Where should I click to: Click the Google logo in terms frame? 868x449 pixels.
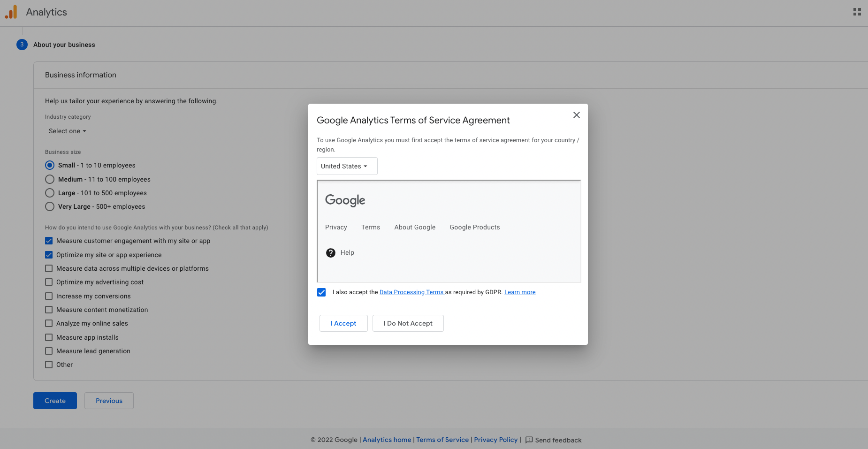[x=345, y=200]
